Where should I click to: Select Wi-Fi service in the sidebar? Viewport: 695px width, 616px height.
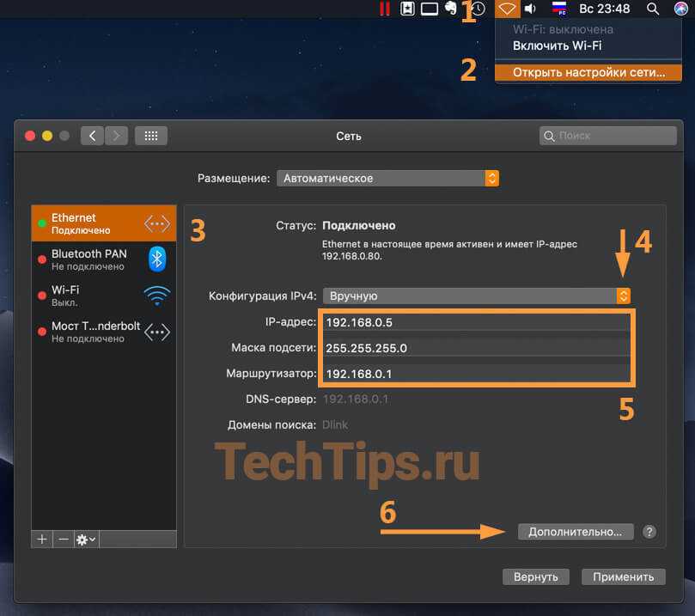click(x=104, y=296)
